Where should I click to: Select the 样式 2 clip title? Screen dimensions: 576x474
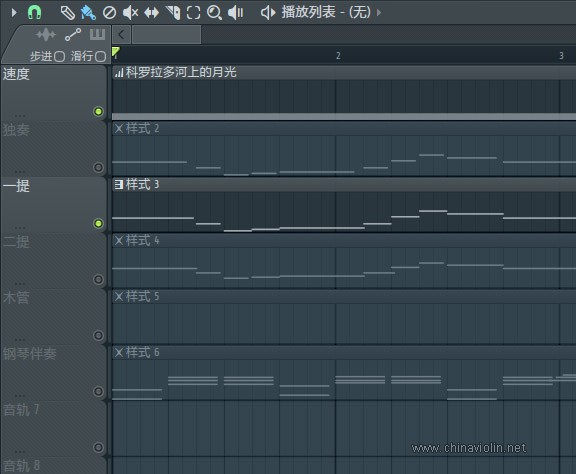pyautogui.click(x=143, y=129)
